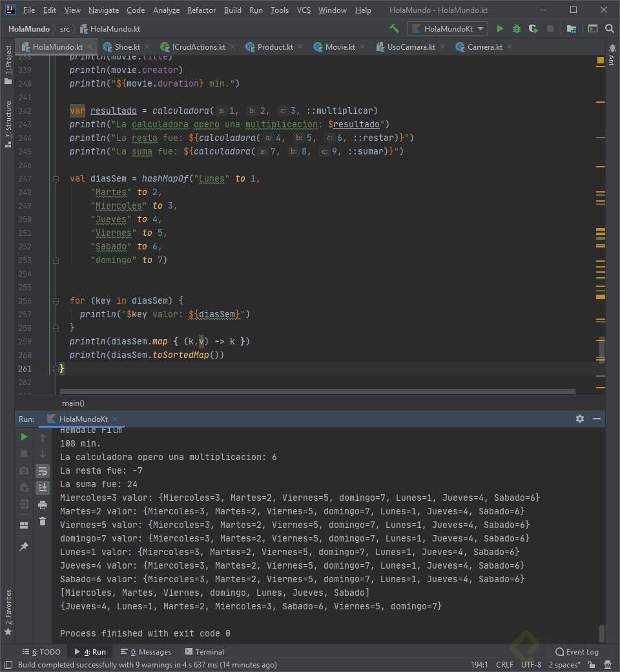This screenshot has width=620, height=672.
Task: Open the Refactor menu
Action: coord(201,10)
